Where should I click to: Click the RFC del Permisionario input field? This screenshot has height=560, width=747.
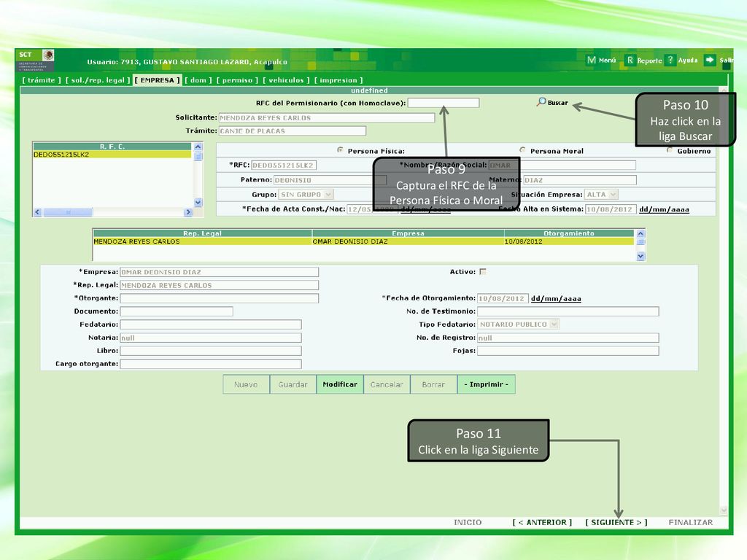click(444, 103)
